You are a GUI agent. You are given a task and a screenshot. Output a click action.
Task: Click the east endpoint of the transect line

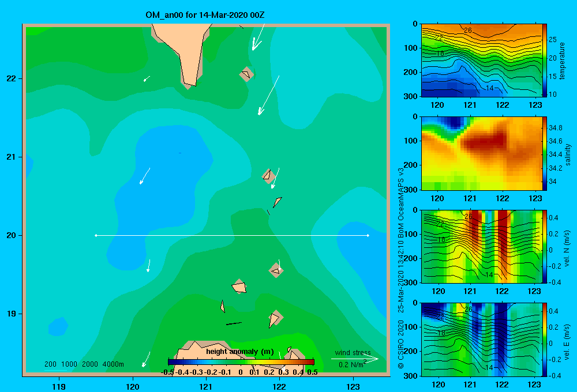(x=368, y=235)
